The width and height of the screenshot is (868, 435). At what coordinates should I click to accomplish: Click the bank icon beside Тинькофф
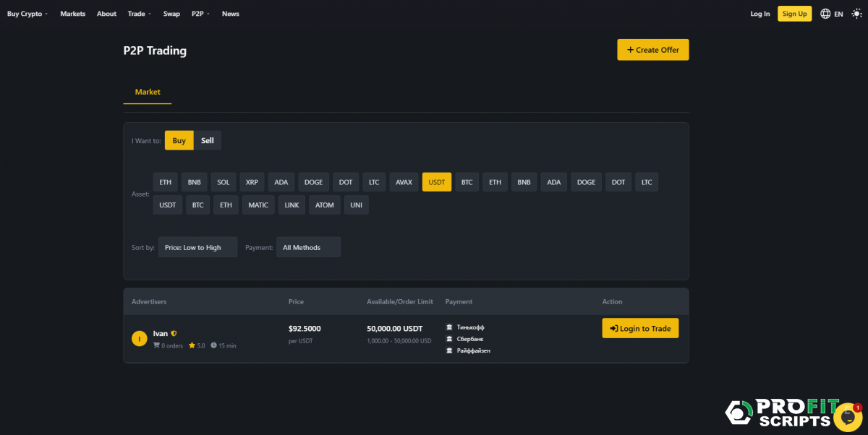(450, 327)
